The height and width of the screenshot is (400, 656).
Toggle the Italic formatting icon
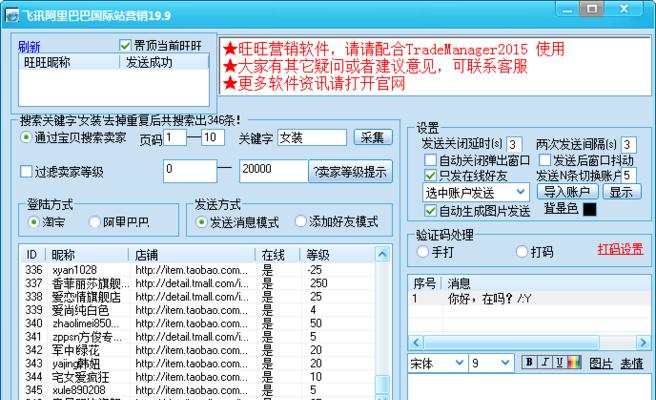[x=545, y=362]
